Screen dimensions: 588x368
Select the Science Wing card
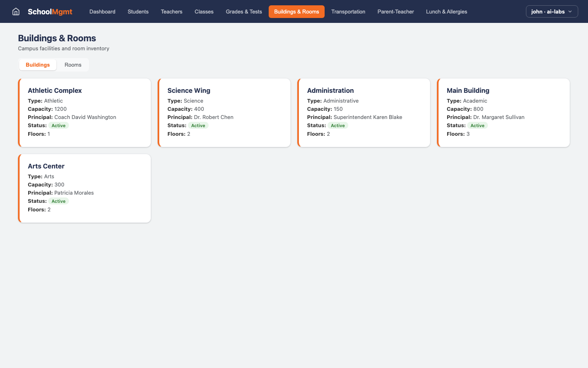point(224,112)
